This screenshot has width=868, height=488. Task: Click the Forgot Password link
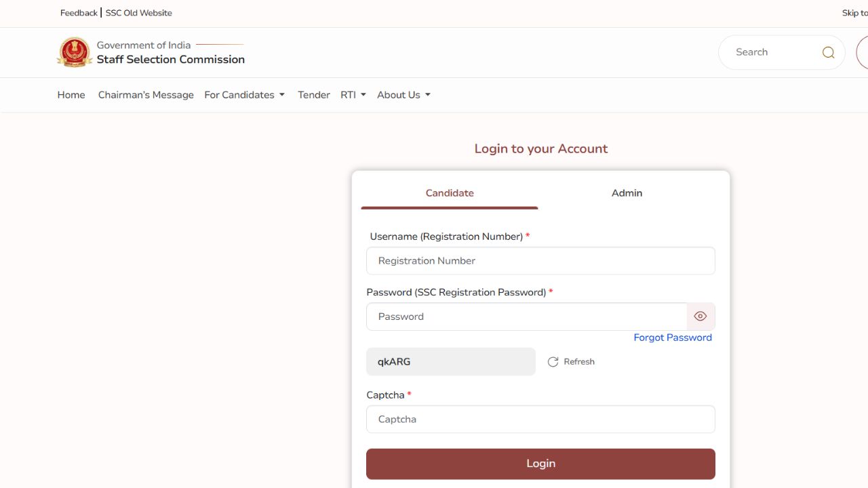pyautogui.click(x=672, y=338)
